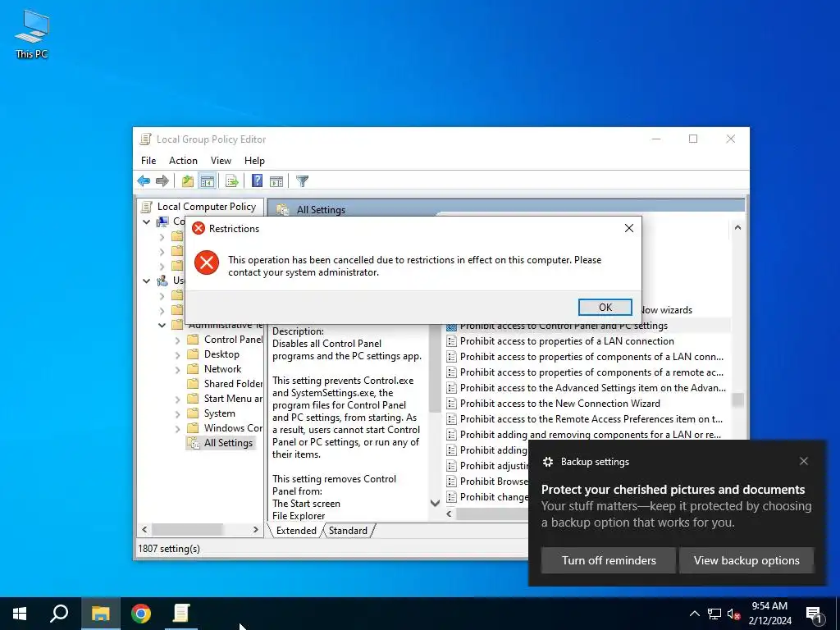Dismiss the Backup settings notification
The image size is (840, 630).
tap(804, 461)
